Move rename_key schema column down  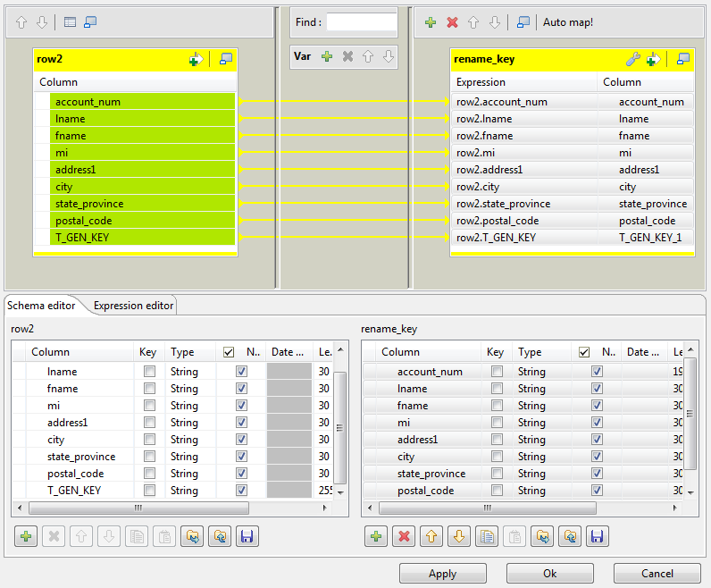coord(458,536)
